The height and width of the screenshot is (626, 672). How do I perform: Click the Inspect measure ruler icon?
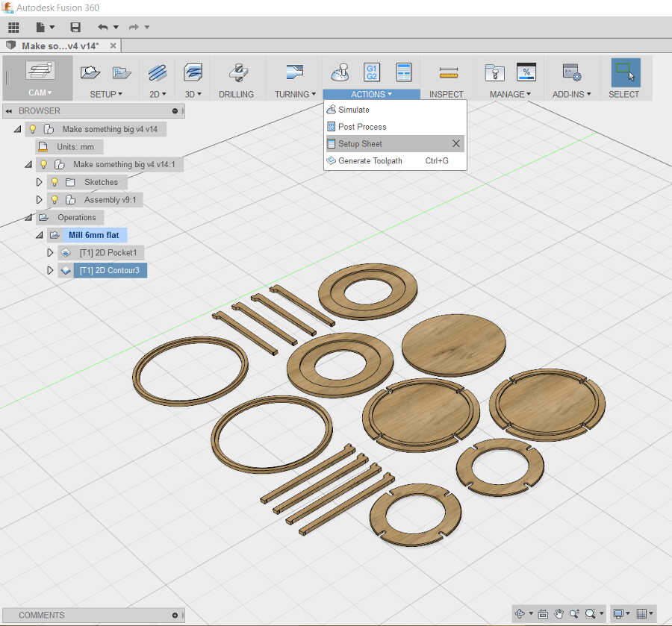click(449, 73)
